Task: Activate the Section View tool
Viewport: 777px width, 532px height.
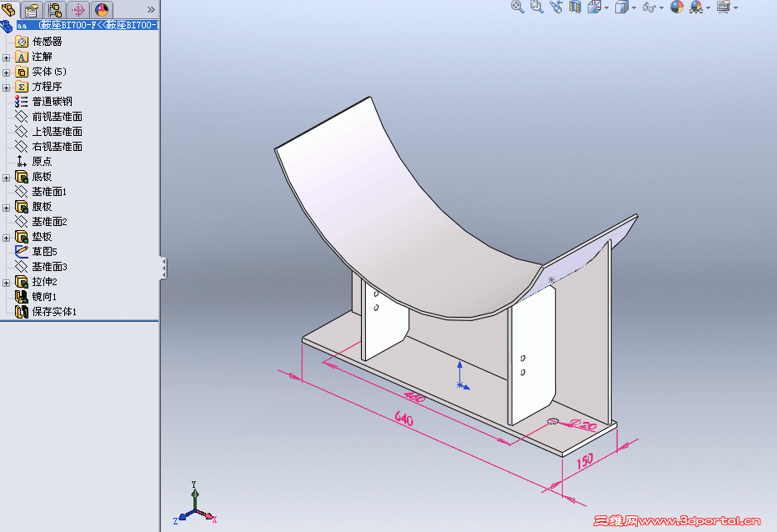Action: 574,7
